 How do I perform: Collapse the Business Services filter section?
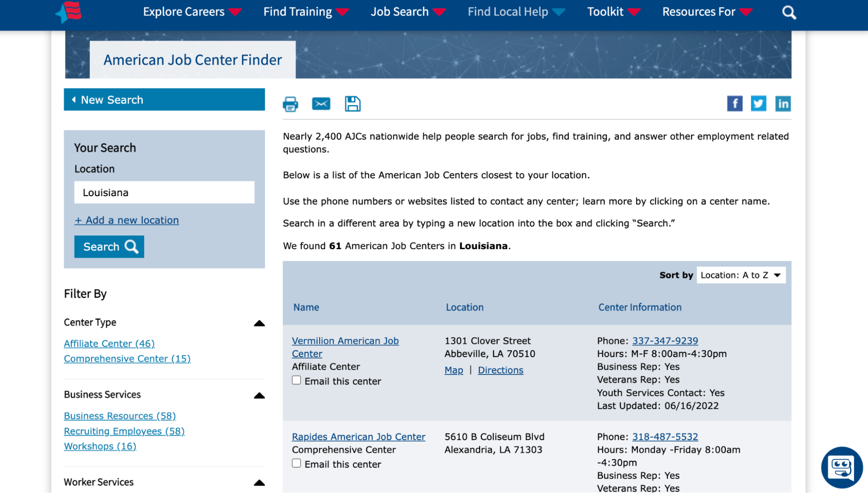(259, 395)
